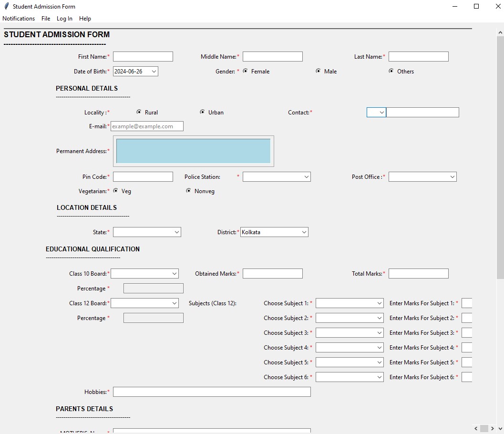Viewport: 504px width, 434px height.
Task: Choose Rural as locality
Action: tap(139, 112)
